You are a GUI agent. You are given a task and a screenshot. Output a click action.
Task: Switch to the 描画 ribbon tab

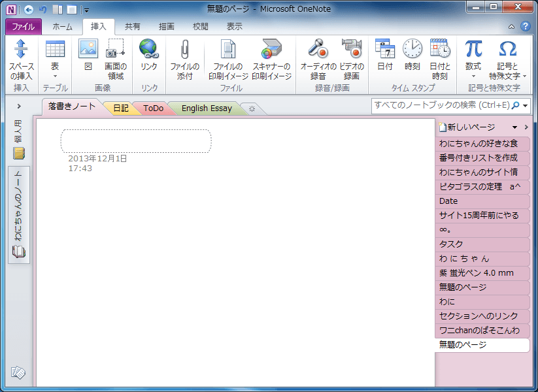point(167,26)
